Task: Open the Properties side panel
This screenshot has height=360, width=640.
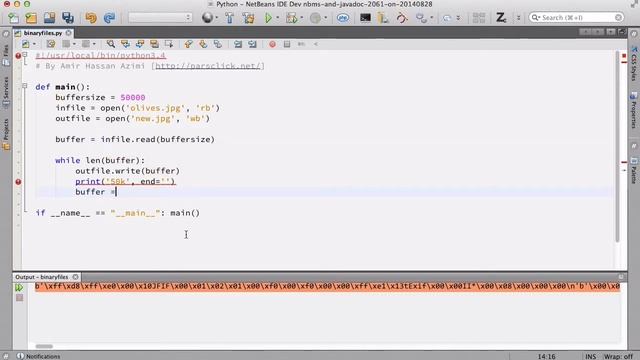Action: (634, 109)
